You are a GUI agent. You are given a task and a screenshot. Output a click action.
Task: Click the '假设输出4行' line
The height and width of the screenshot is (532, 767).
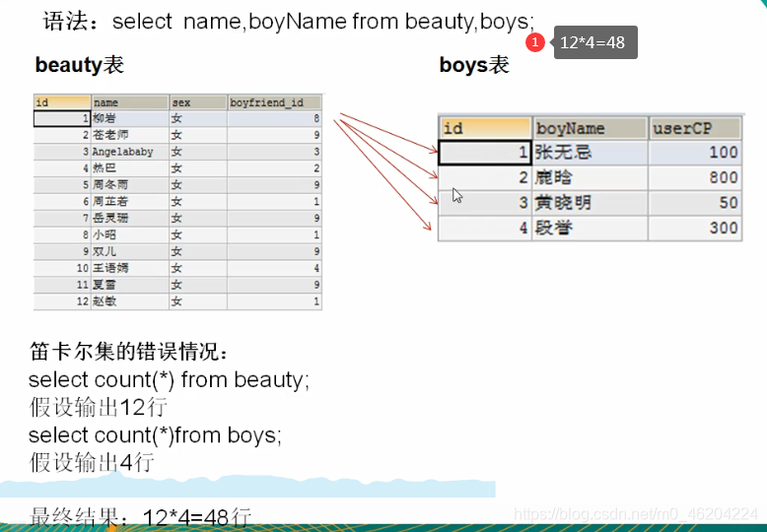(x=92, y=462)
